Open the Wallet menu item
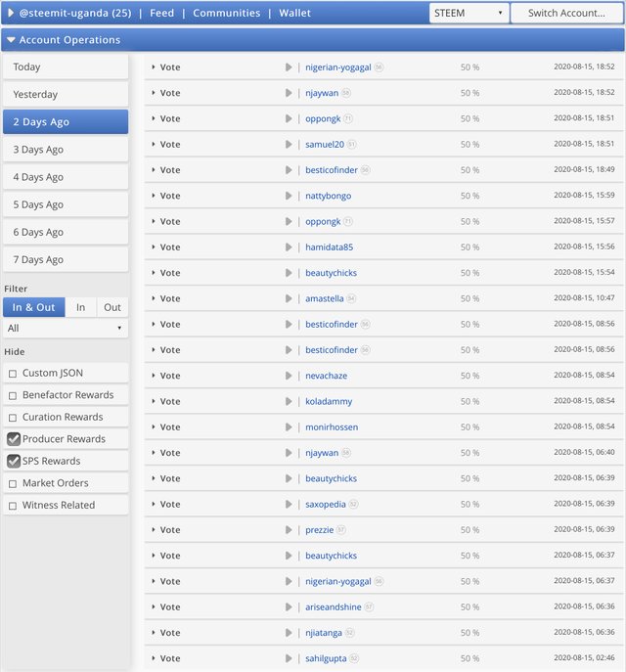 (x=294, y=13)
